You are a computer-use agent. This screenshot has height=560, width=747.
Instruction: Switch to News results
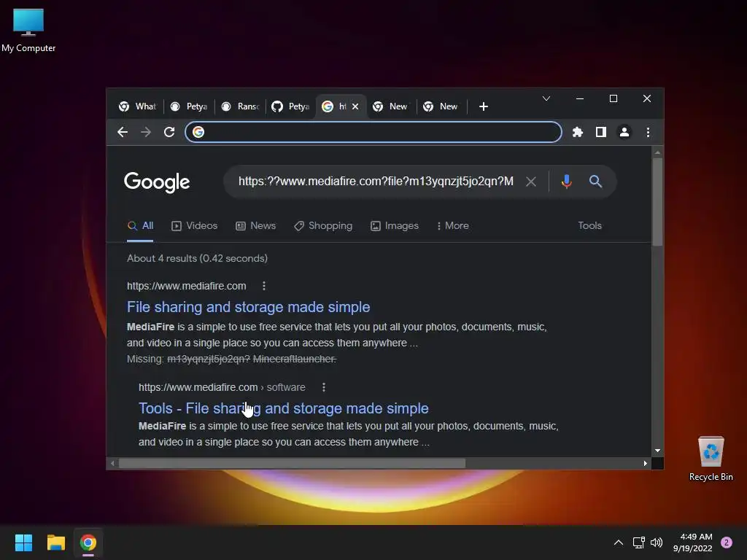point(256,226)
